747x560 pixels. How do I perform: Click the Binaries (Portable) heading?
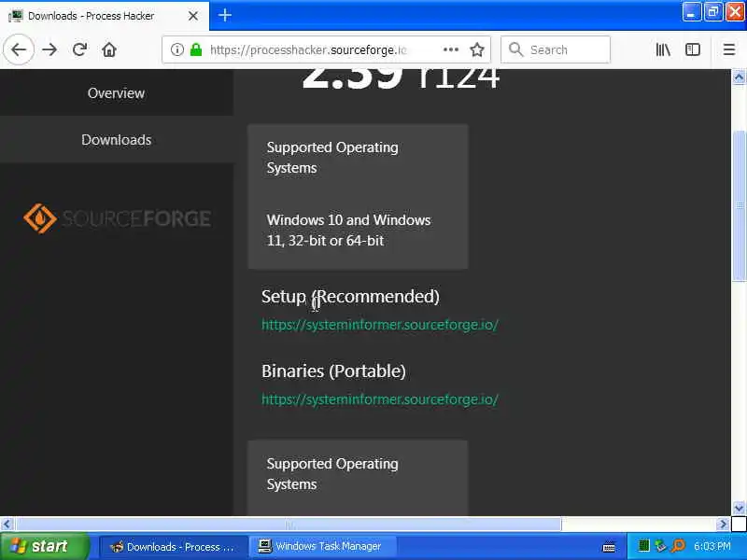pos(333,371)
